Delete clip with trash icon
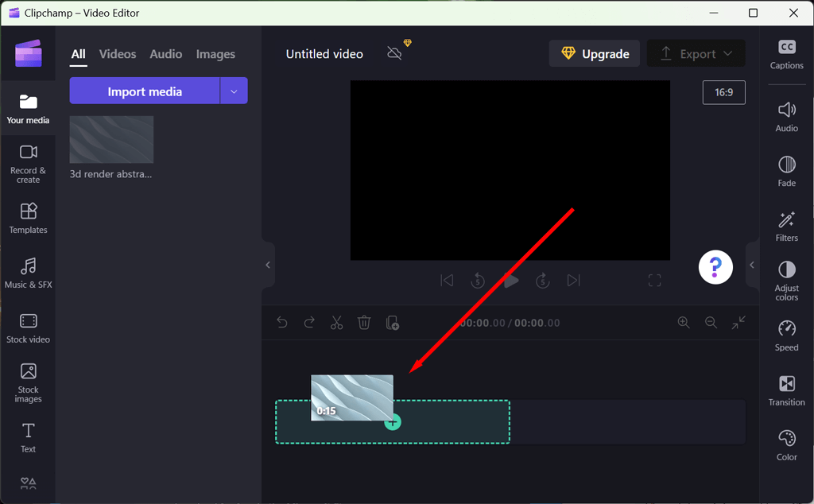 [364, 322]
